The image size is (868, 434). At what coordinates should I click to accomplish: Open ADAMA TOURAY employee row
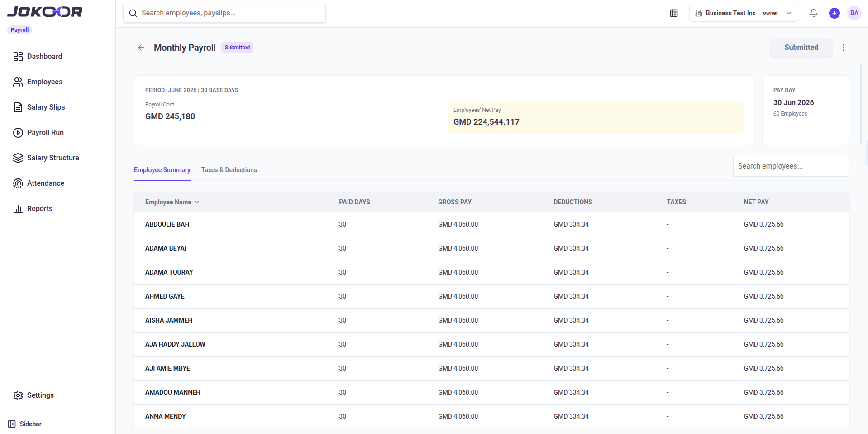[x=491, y=272]
